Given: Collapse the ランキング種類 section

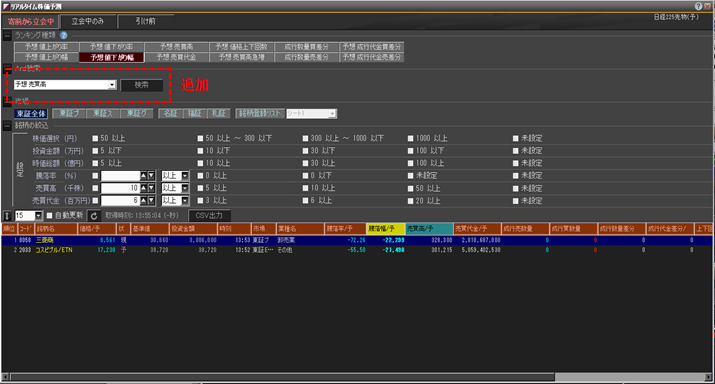Looking at the screenshot, I should (x=7, y=36).
